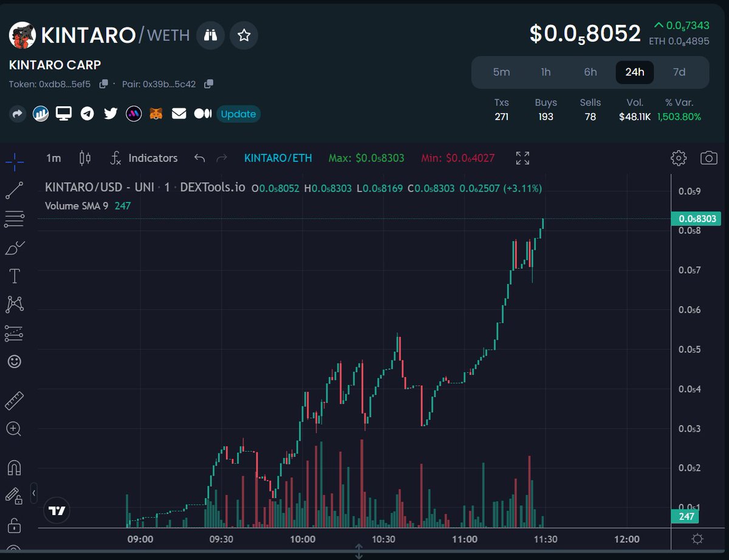Screen dimensions: 729x560
Task: Select the brush drawing tool
Action: pos(15,248)
